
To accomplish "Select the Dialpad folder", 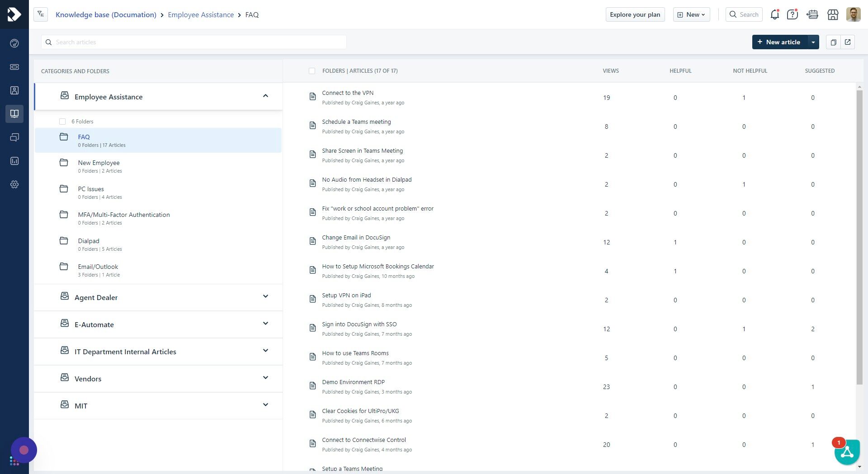I will [89, 241].
